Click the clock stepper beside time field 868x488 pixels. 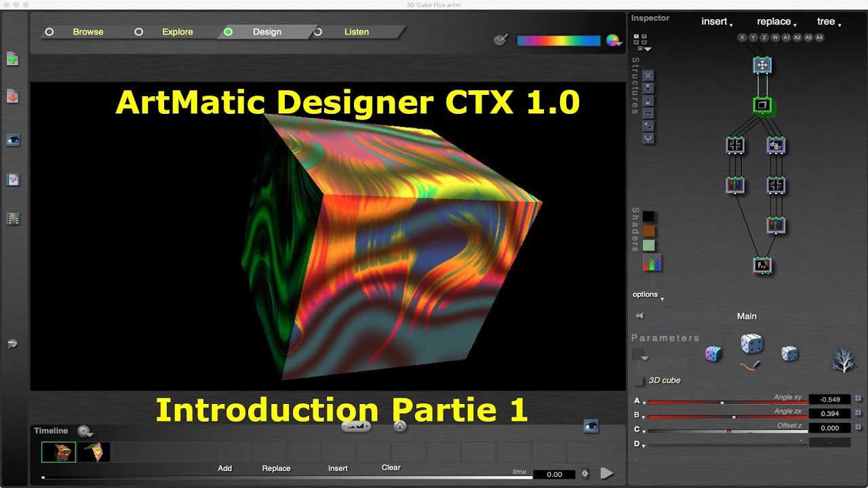point(585,474)
